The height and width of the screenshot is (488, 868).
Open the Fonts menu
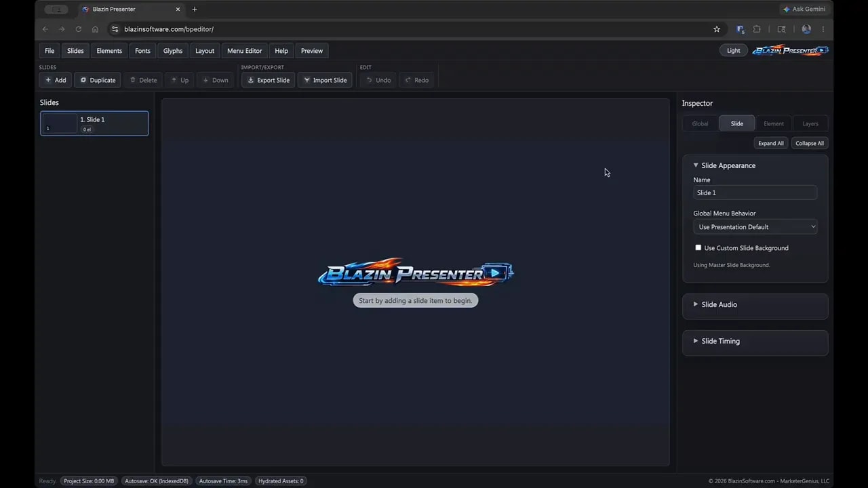pyautogui.click(x=142, y=51)
